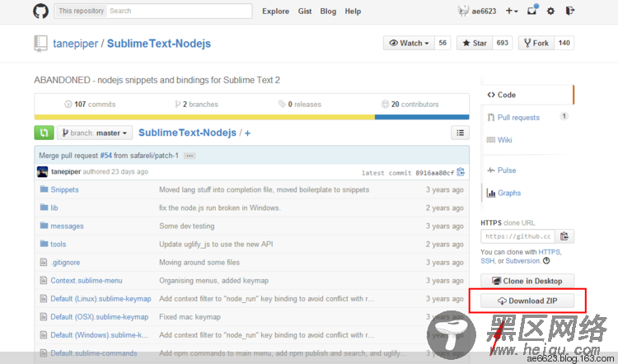View the 20 contributors
The height and width of the screenshot is (364, 618).
click(x=410, y=105)
